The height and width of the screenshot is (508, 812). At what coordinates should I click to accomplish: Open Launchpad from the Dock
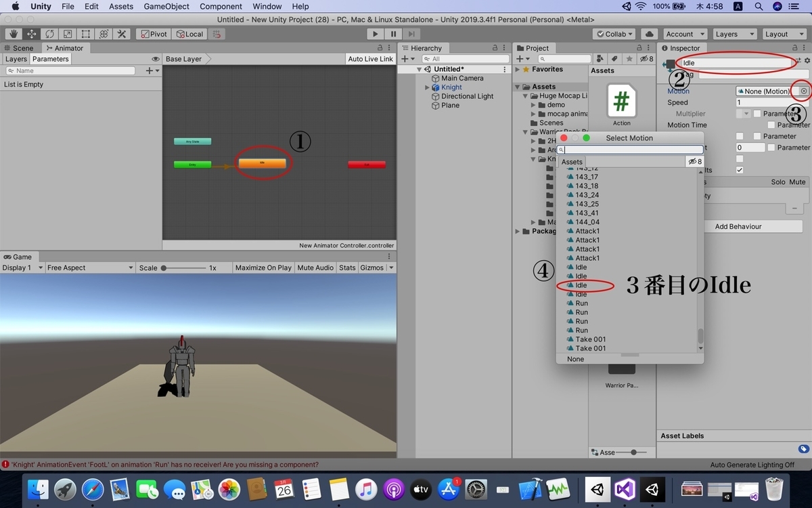(x=66, y=489)
